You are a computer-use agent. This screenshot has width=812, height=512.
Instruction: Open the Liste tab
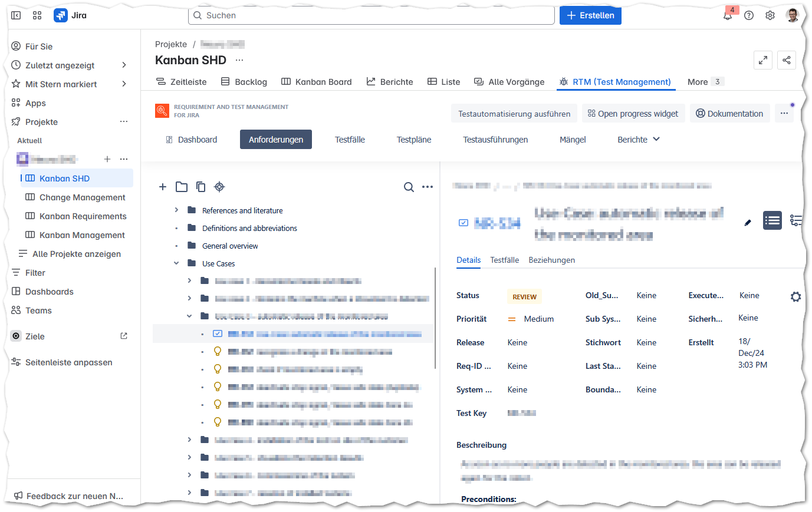(x=444, y=82)
